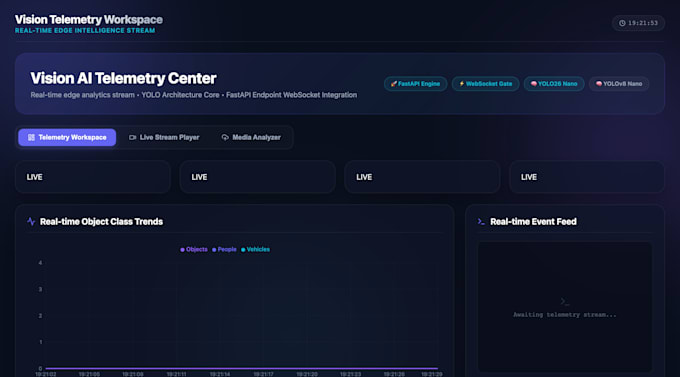
Task: Click the Real-time edge analytics stream description line
Action: pyautogui.click(x=194, y=95)
